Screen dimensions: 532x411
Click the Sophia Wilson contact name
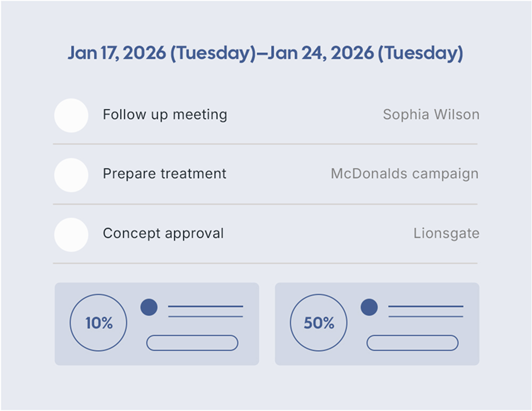tap(431, 115)
